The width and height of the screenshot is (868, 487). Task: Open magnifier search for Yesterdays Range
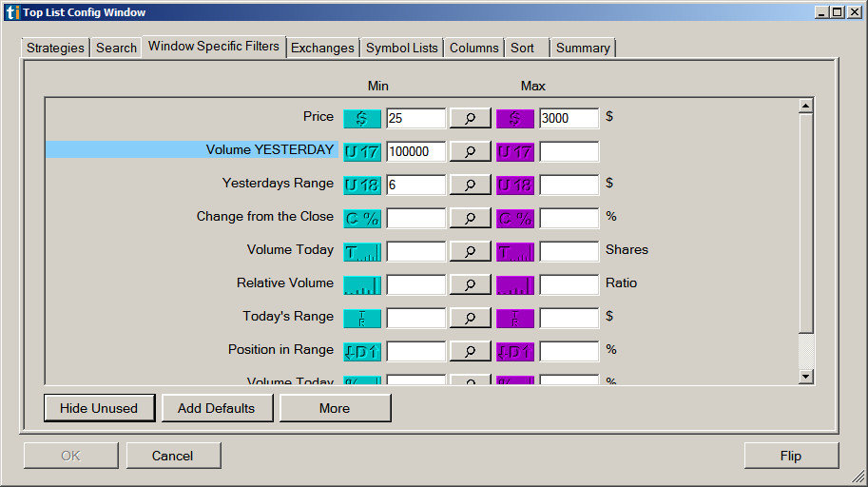coord(470,185)
